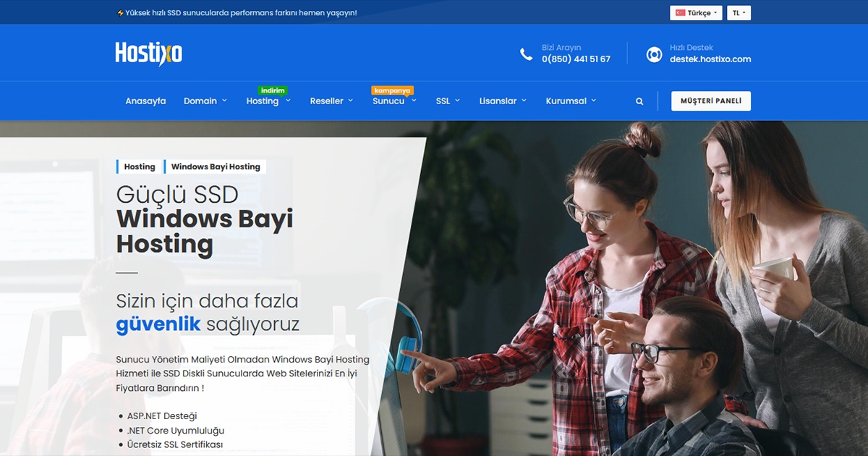868x456 pixels.
Task: Click the lightning bolt icon in top banner
Action: pyautogui.click(x=119, y=12)
